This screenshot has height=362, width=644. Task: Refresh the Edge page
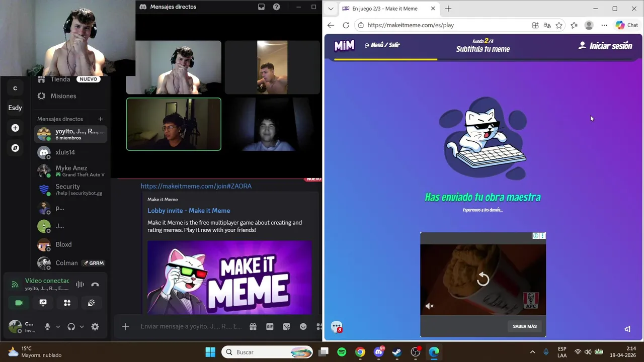[x=346, y=25]
